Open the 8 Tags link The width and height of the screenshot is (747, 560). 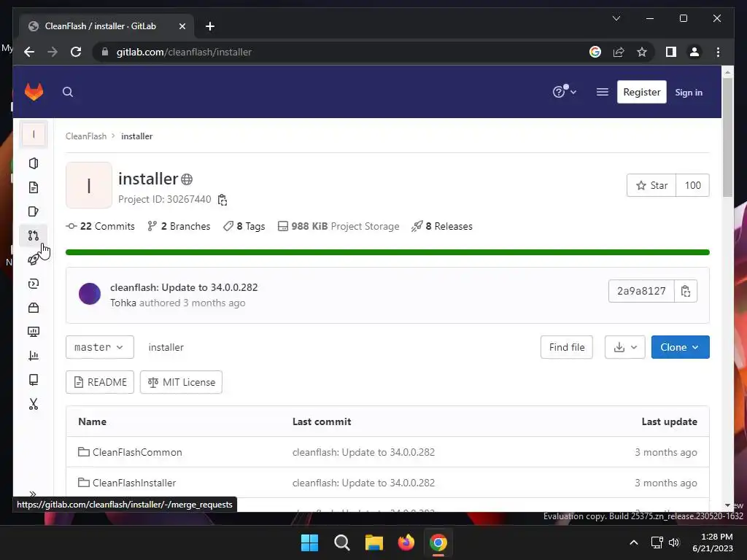coord(244,226)
